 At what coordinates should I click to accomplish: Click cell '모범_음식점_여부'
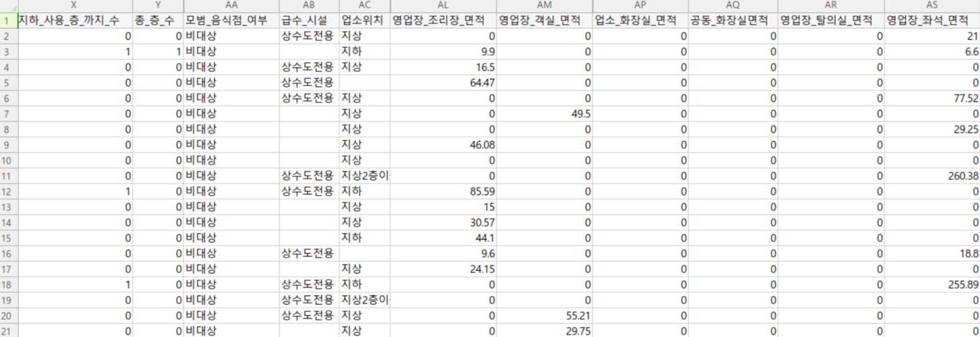click(x=231, y=20)
